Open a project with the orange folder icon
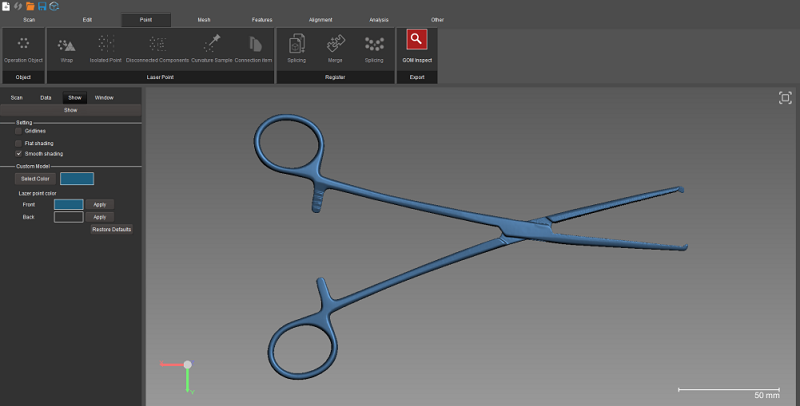The height and width of the screenshot is (406, 800). click(30, 6)
